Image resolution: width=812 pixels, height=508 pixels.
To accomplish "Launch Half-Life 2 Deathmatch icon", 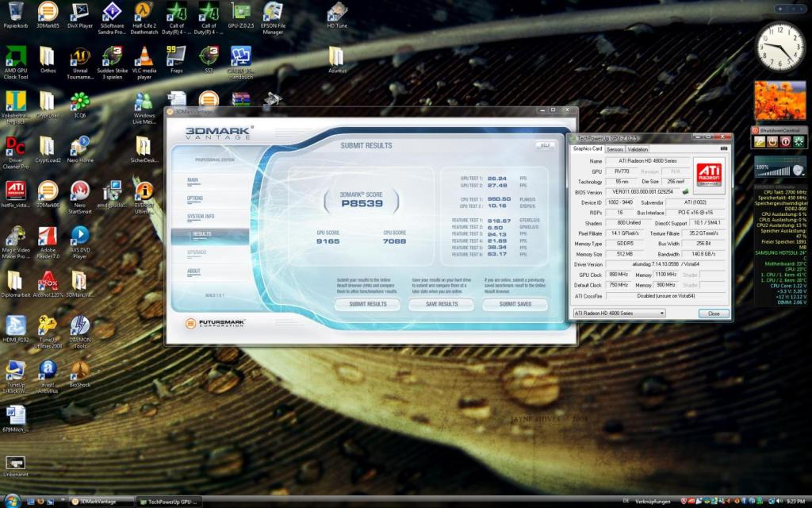I will coord(144,18).
